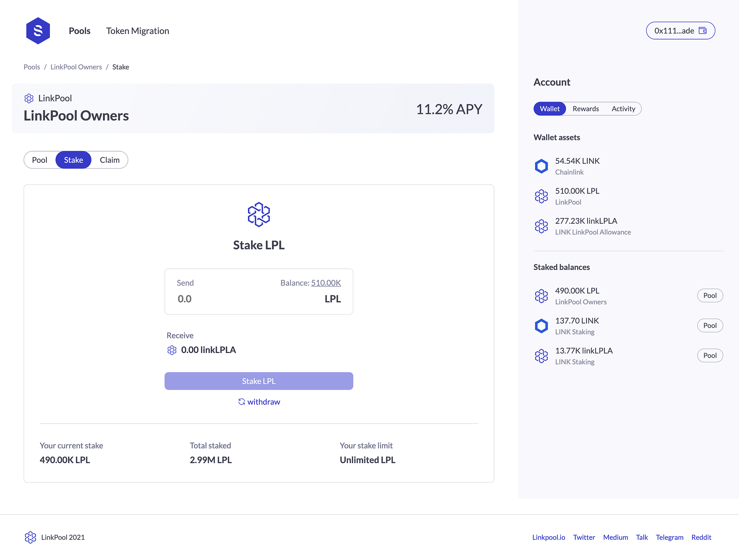Image resolution: width=739 pixels, height=560 pixels.
Task: Open the Activity account tab
Action: (623, 109)
